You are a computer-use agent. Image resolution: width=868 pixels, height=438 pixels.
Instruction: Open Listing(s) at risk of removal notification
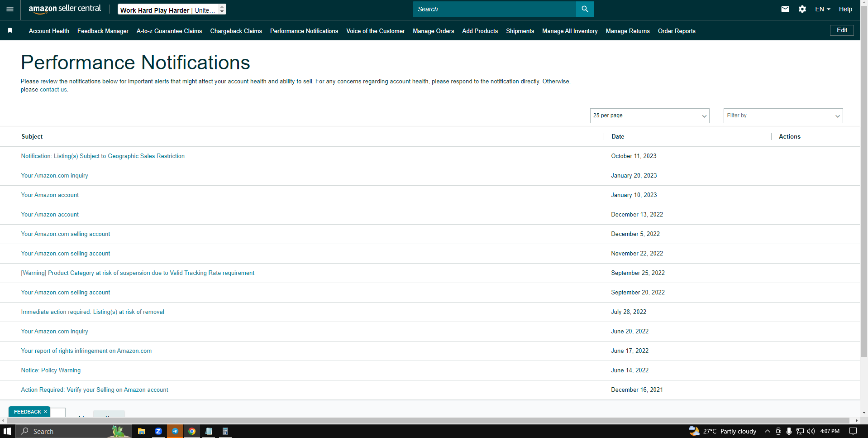(92, 312)
